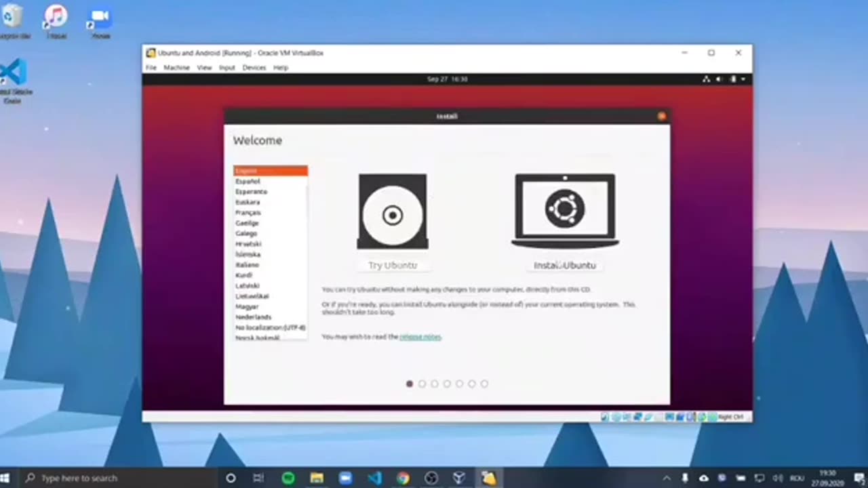Select the highlighted English language entry
This screenshot has height=488, width=868.
pos(271,171)
